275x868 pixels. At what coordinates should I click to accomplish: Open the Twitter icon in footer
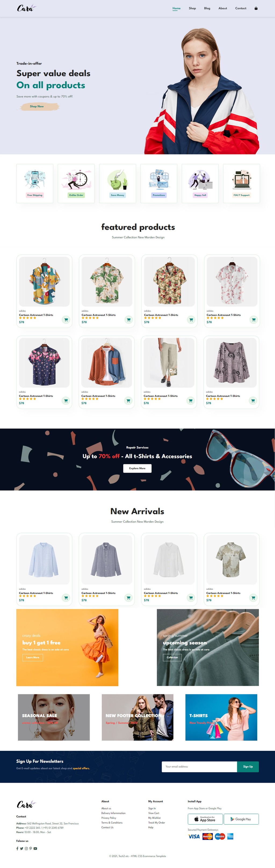[x=21, y=848]
